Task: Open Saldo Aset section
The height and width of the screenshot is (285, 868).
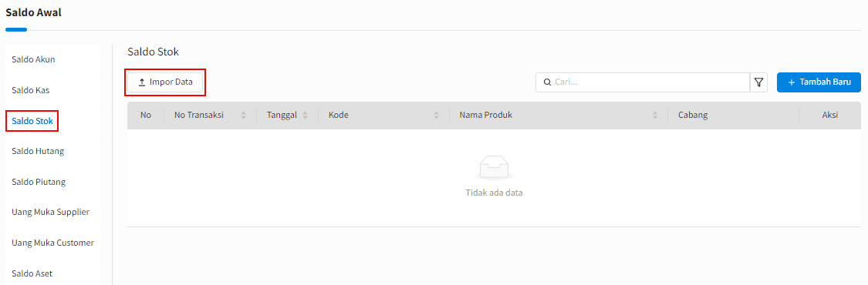Action: [x=32, y=273]
